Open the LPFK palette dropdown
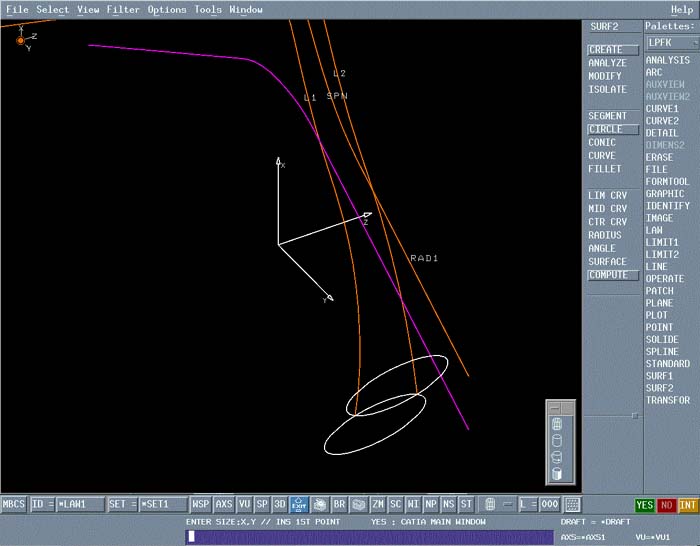Image resolution: width=700 pixels, height=546 pixels. [x=670, y=43]
